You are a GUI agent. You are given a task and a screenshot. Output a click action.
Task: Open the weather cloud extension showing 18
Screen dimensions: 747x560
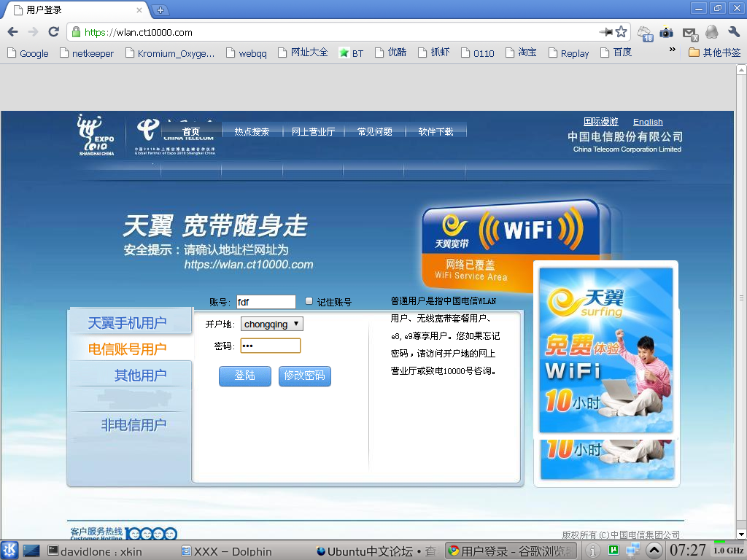(x=645, y=33)
